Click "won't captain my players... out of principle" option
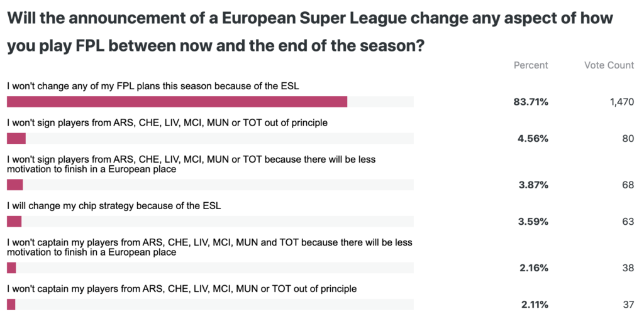The image size is (644, 319). [x=181, y=289]
